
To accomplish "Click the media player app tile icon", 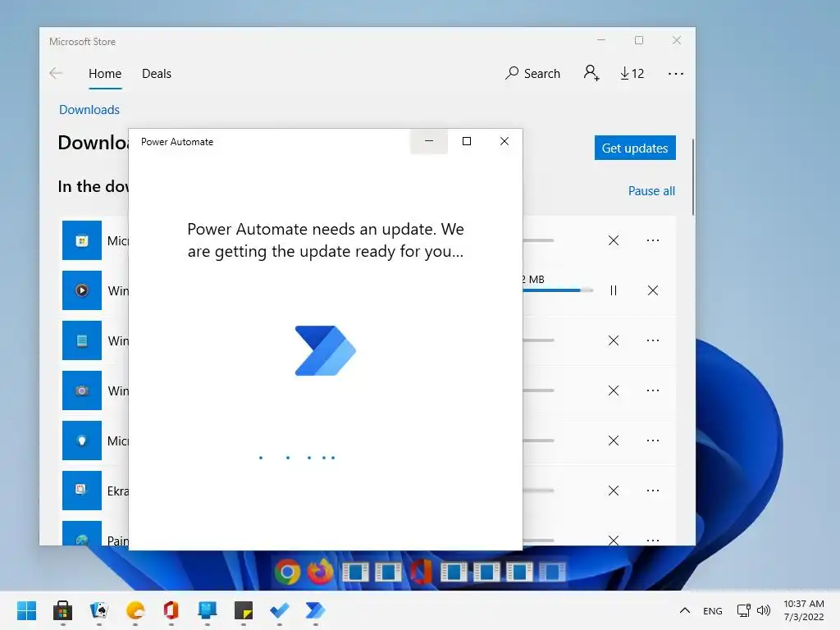I will 82,290.
